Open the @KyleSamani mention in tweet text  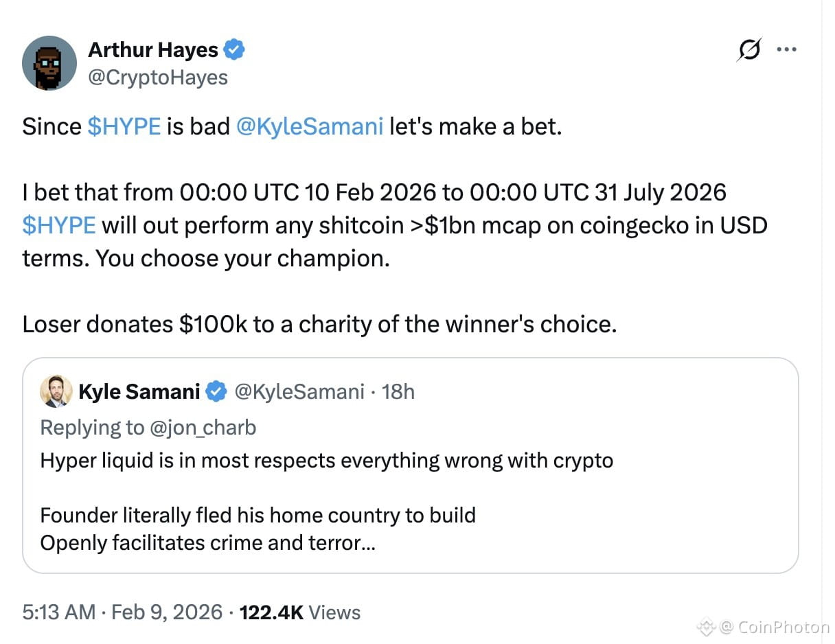pos(309,126)
